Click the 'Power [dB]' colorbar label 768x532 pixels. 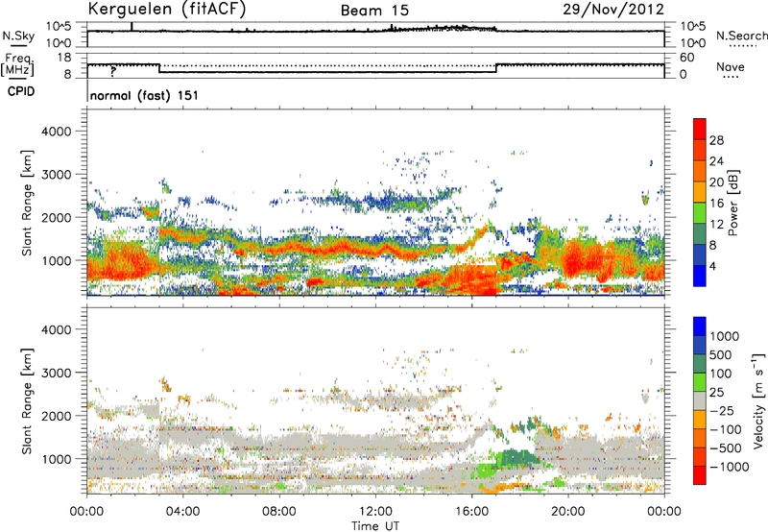(x=733, y=203)
